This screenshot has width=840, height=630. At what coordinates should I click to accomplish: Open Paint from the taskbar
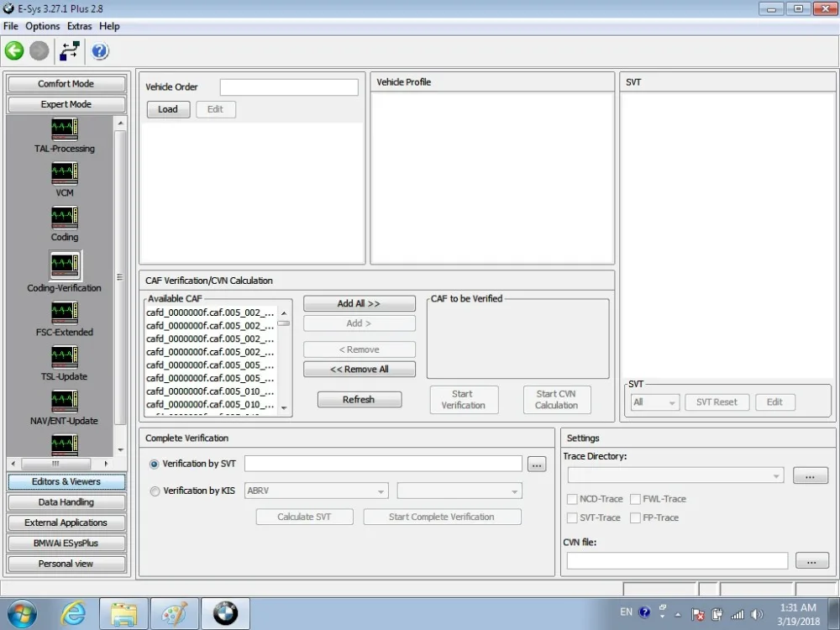(175, 613)
